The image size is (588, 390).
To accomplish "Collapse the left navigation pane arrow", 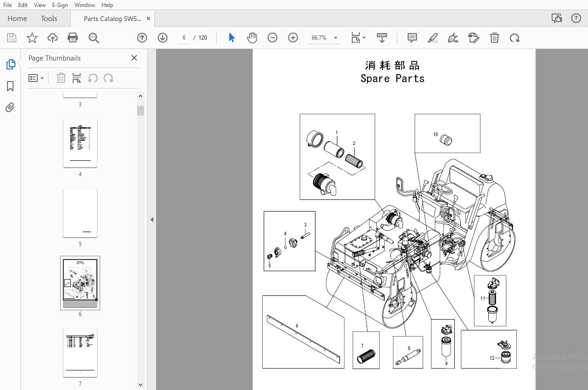I will click(x=152, y=219).
